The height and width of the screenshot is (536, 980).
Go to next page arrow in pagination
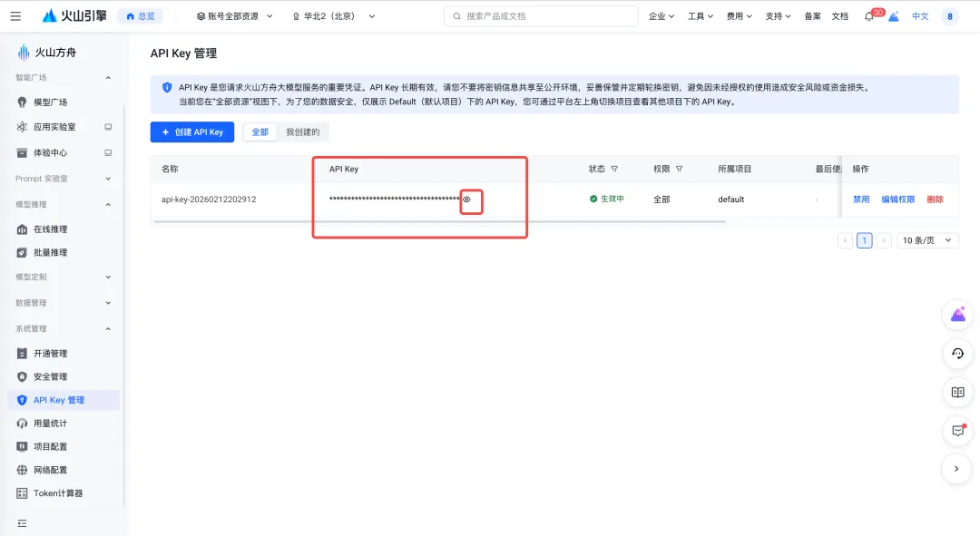pos(884,240)
